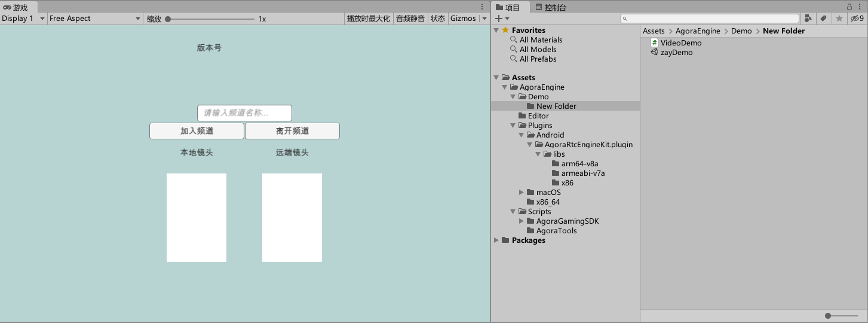Collapse the Scripts folder
This screenshot has width=868, height=323.
click(513, 211)
